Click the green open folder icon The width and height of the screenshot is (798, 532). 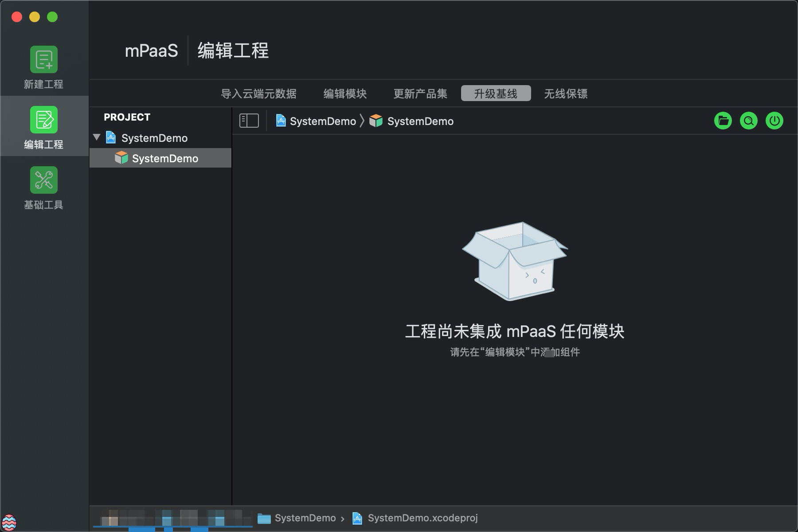(723, 121)
